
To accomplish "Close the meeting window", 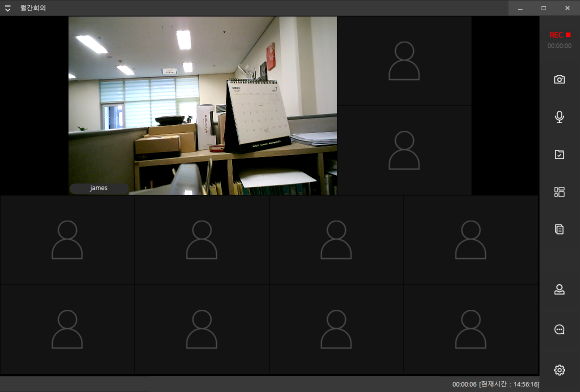I will click(x=567, y=8).
